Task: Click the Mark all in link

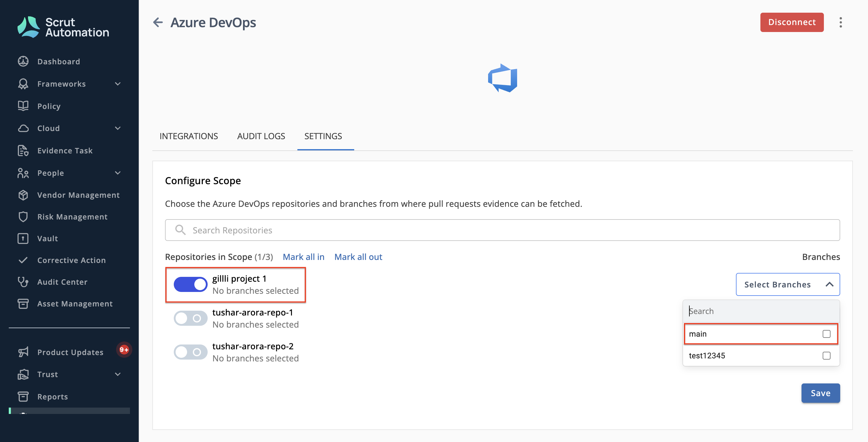Action: [x=304, y=257]
